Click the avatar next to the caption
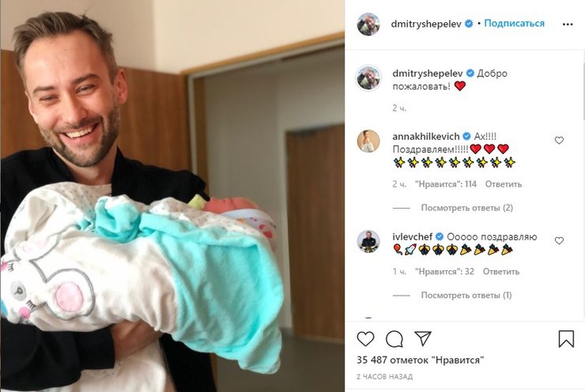Screen dimensions: 585x392 (368, 78)
